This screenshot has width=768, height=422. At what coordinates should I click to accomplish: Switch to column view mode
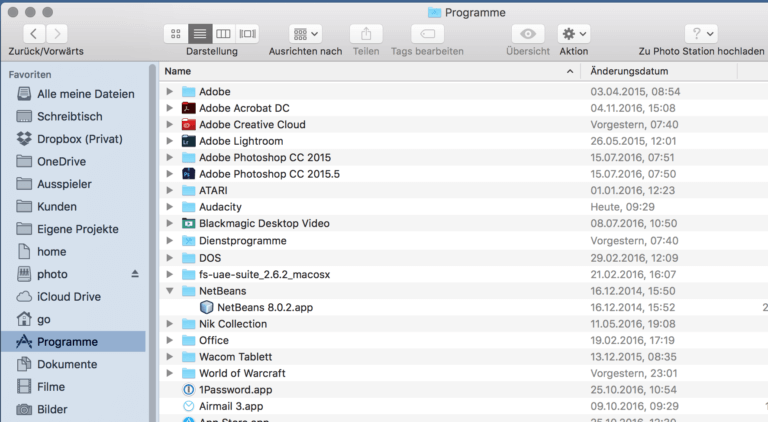click(x=224, y=34)
